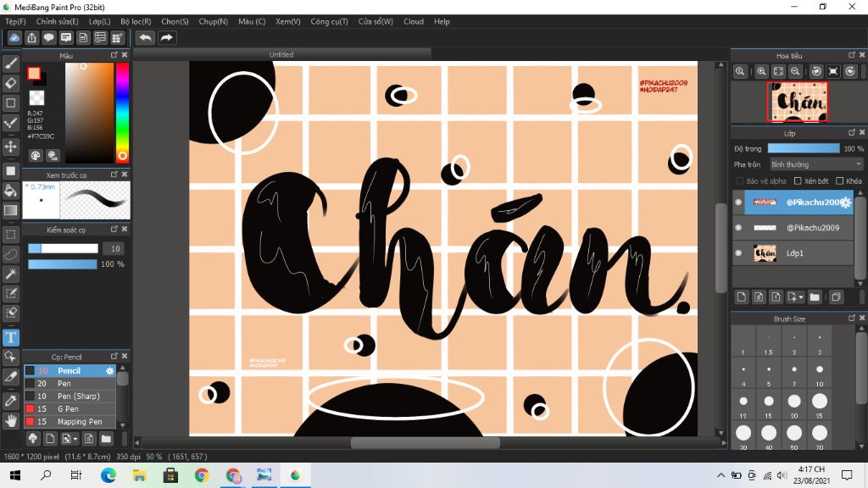Fit canvas to window in Navigator

click(x=778, y=71)
